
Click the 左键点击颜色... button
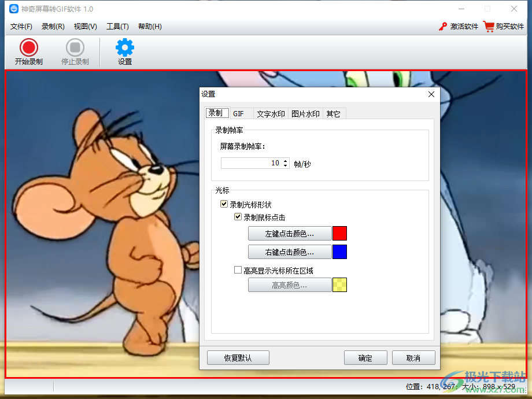(x=290, y=234)
